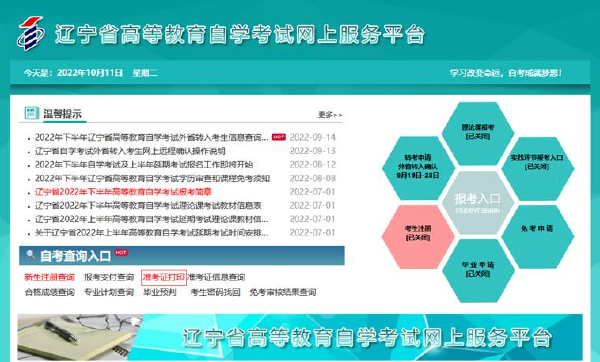This screenshot has height=362, width=600.
Task: Click the boxed 准考证打印 link
Action: tap(164, 277)
